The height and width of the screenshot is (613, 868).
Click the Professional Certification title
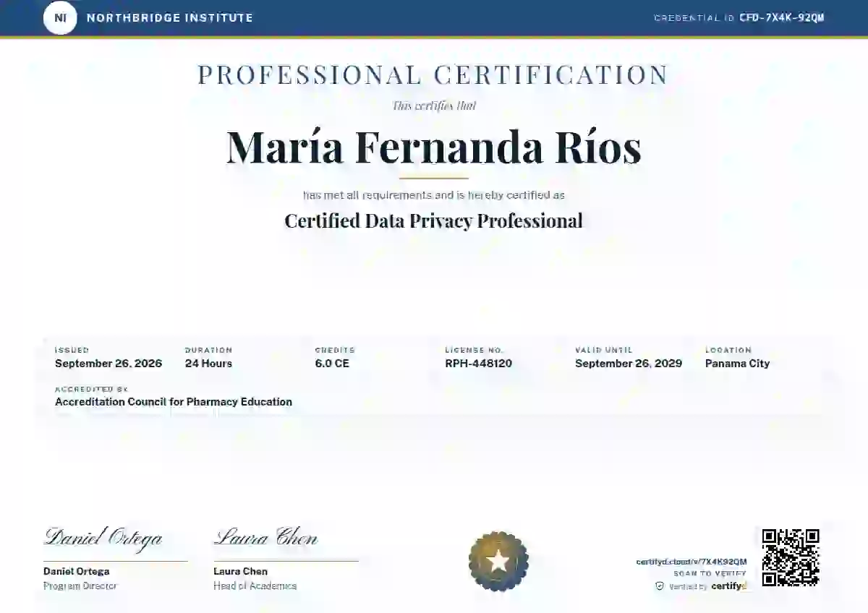(433, 74)
